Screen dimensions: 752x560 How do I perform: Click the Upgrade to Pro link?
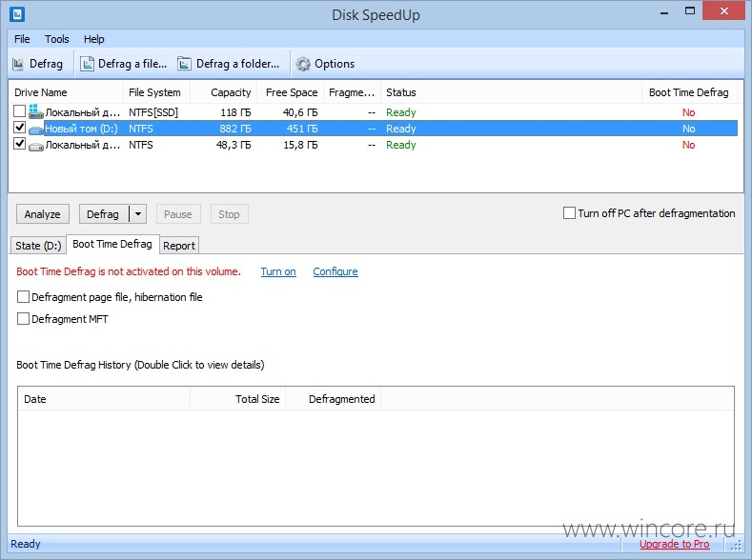coord(674,544)
